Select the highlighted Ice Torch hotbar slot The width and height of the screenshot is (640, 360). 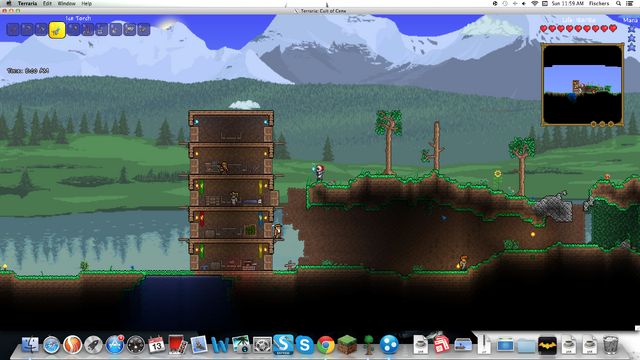pyautogui.click(x=57, y=30)
